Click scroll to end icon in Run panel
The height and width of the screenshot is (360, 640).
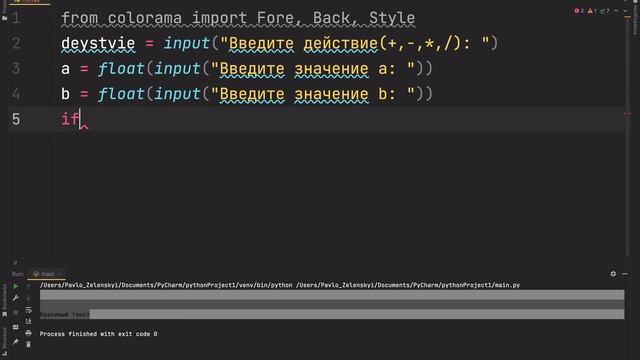point(28,322)
